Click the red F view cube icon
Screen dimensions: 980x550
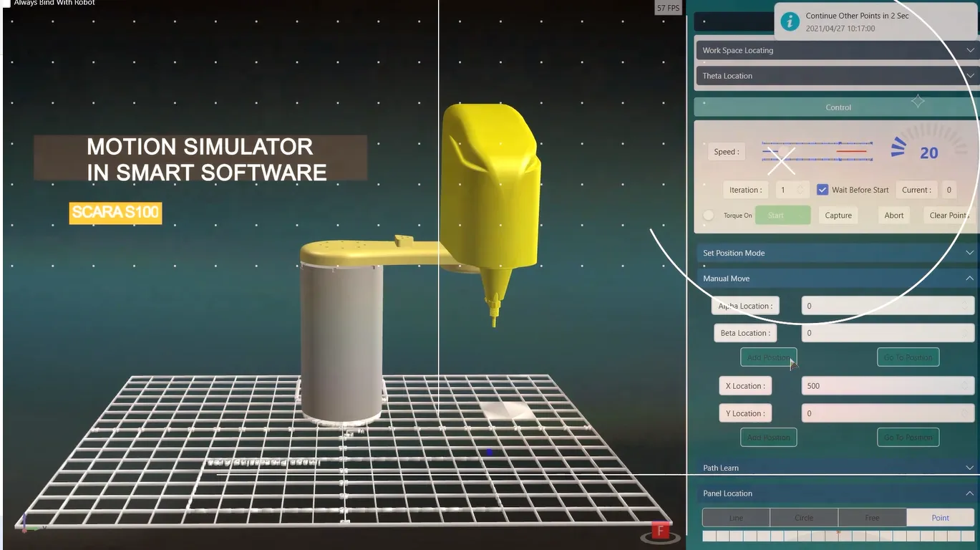[659, 532]
